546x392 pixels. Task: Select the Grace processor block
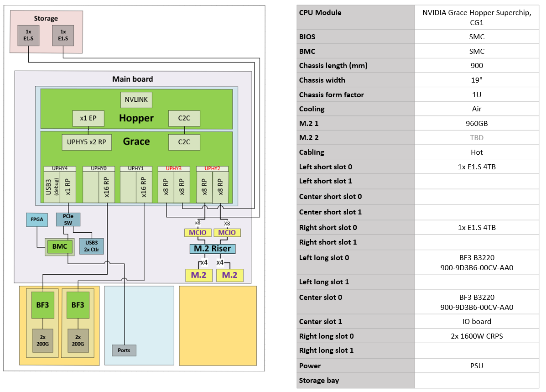tap(135, 141)
